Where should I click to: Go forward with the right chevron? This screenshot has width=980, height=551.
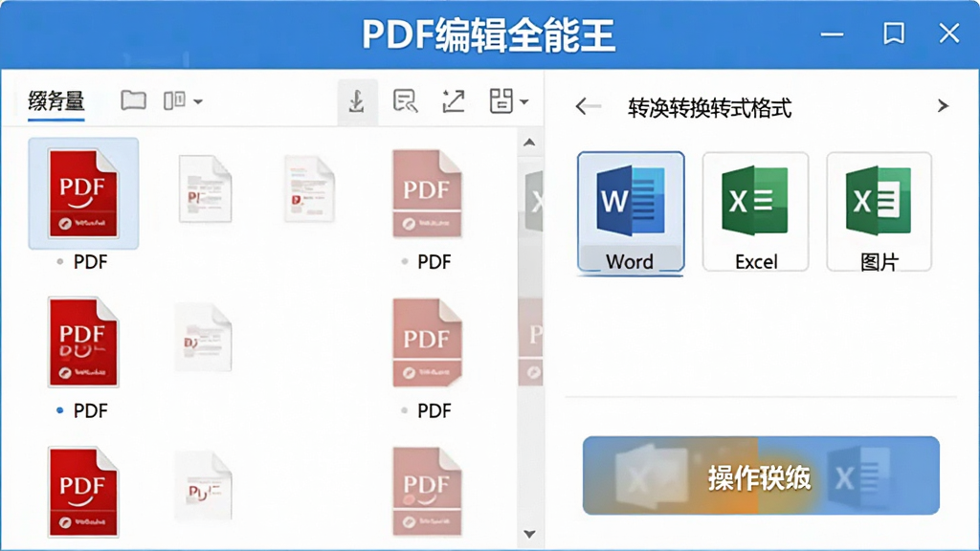tap(943, 106)
